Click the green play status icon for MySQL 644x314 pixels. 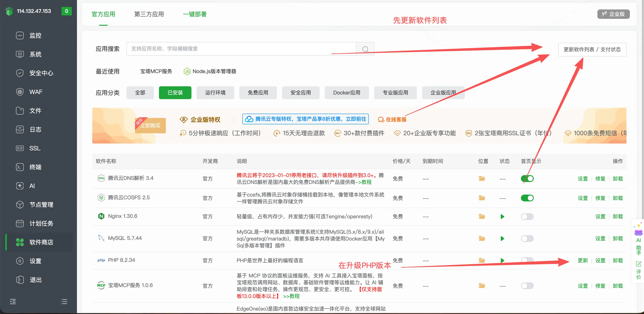pos(502,239)
